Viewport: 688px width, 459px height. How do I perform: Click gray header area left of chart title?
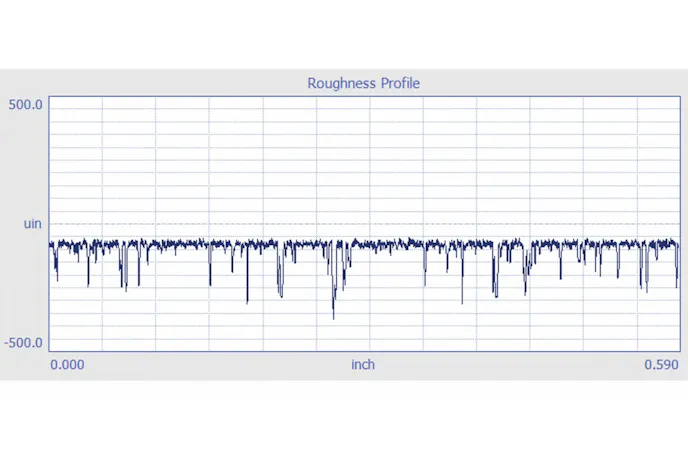tap(150, 83)
